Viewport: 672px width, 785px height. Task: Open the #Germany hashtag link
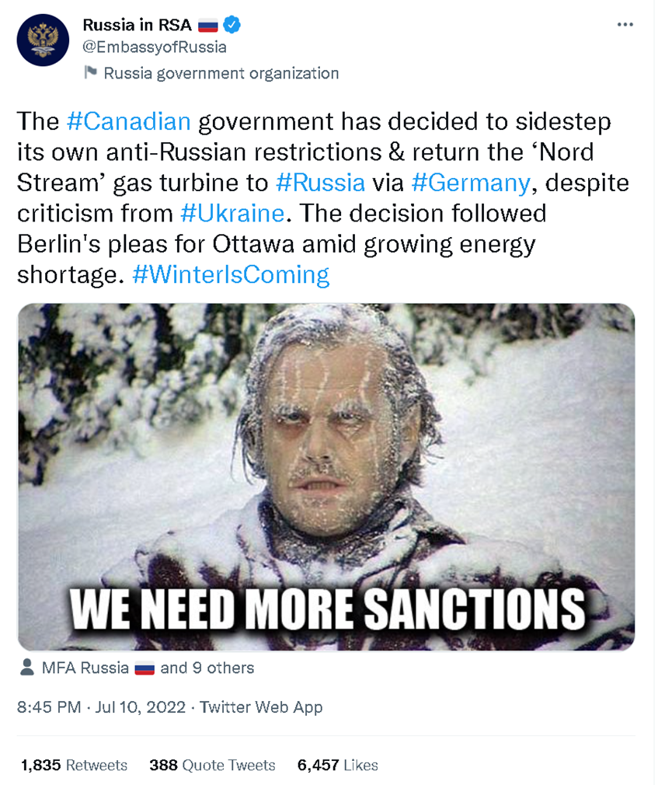472,182
